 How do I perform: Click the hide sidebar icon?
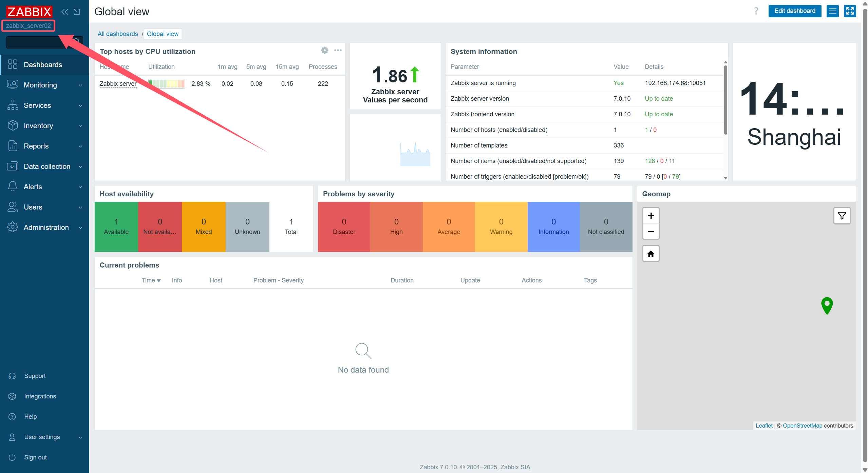[x=77, y=12]
